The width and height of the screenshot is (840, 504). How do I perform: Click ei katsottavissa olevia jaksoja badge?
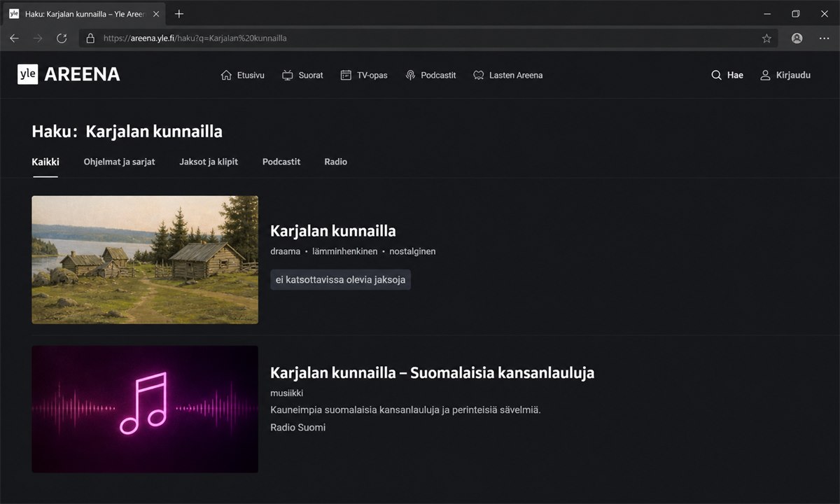(341, 279)
